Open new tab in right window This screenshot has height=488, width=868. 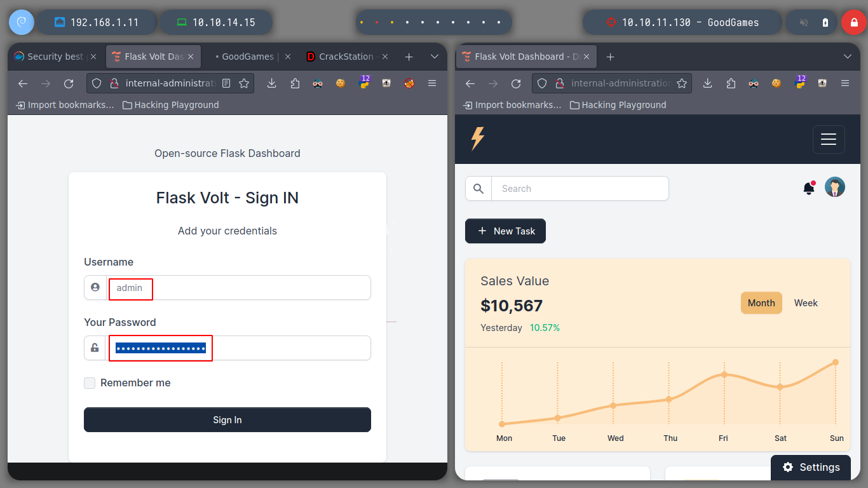[x=611, y=57]
